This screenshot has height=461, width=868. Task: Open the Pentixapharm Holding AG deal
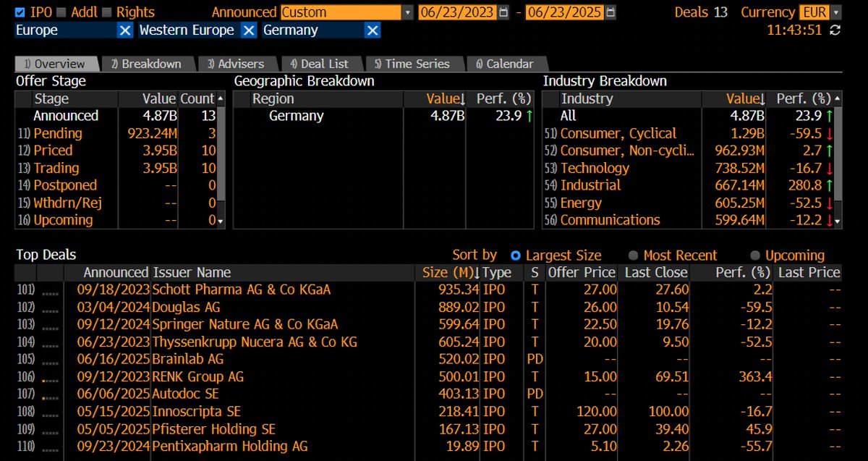(x=230, y=446)
